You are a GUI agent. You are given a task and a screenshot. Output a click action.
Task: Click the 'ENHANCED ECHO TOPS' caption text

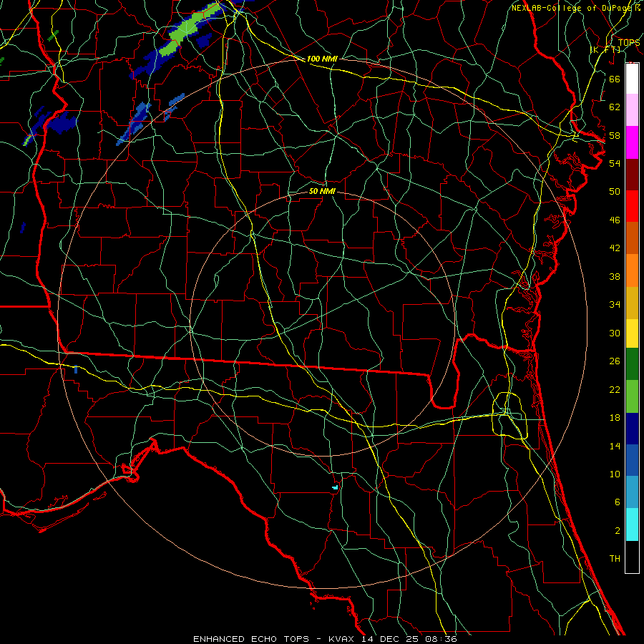pos(251,639)
